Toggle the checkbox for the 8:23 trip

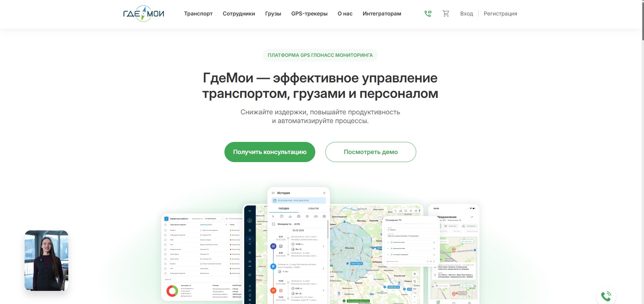click(x=281, y=246)
